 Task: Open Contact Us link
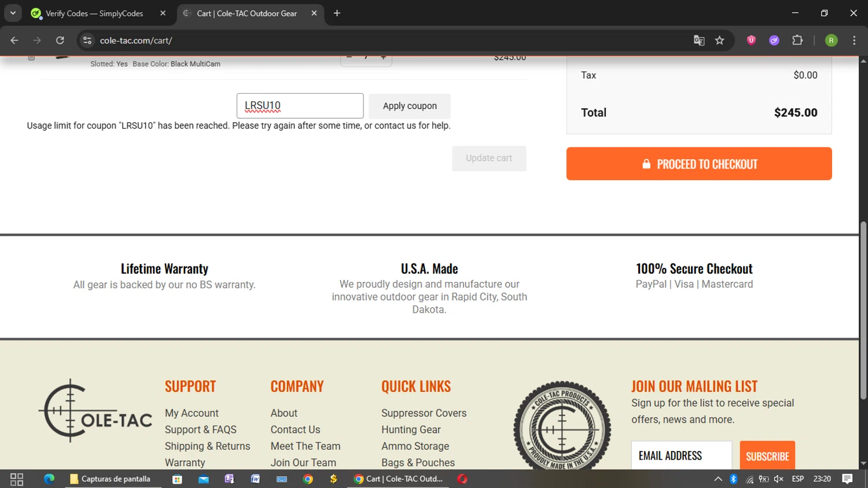click(296, 430)
